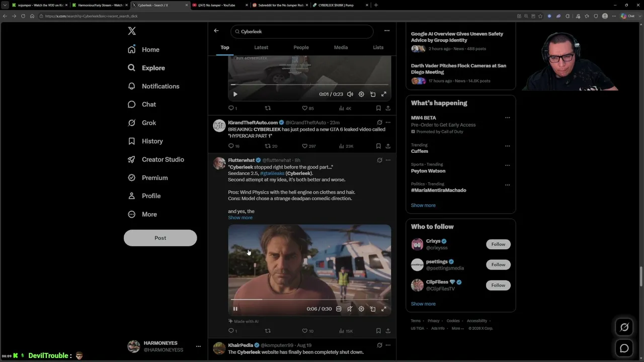This screenshot has width=644, height=362.
Task: Open the floating Chat bubble button
Action: pyautogui.click(x=624, y=348)
